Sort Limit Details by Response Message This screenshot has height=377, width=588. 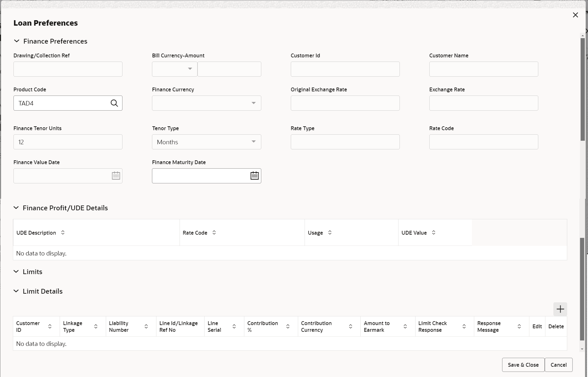[x=519, y=326]
